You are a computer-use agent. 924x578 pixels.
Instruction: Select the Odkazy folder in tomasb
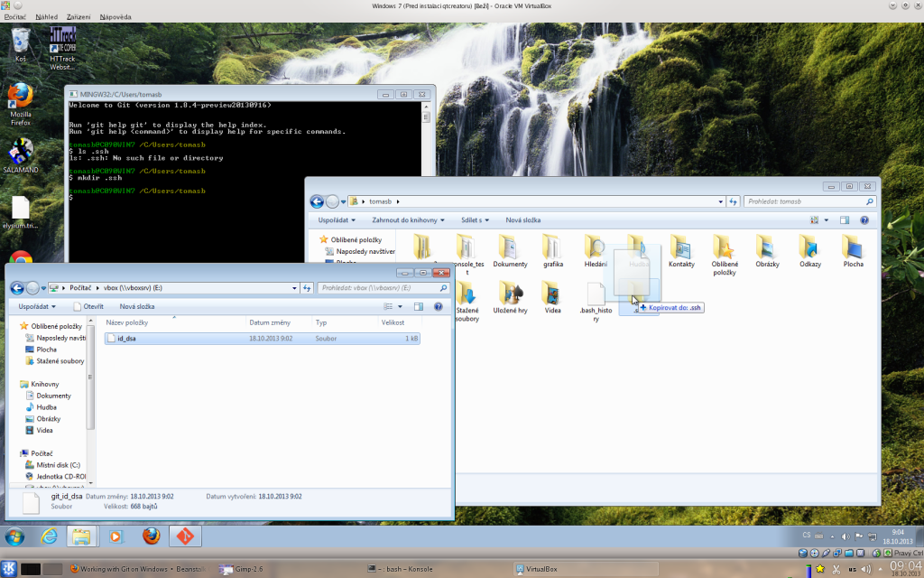tap(810, 251)
